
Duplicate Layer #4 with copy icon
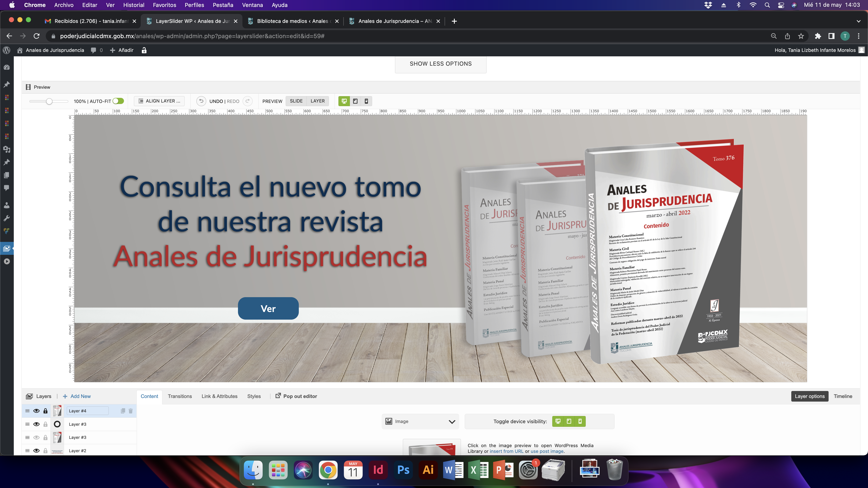(x=123, y=411)
